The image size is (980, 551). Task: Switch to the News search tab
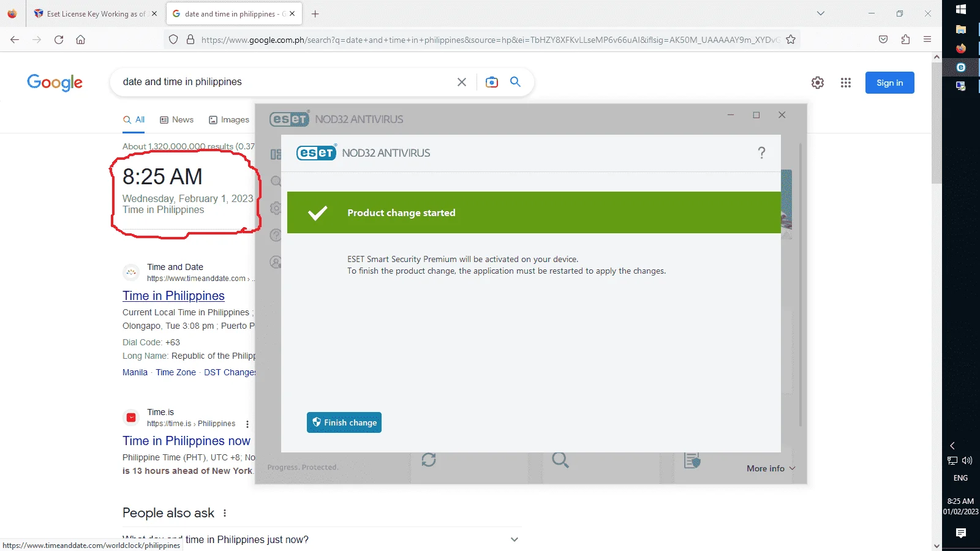tap(177, 119)
